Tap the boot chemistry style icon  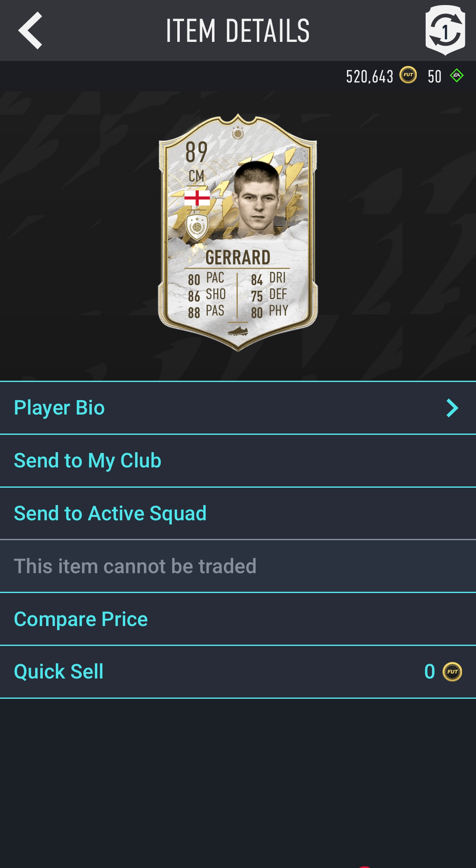[x=238, y=331]
